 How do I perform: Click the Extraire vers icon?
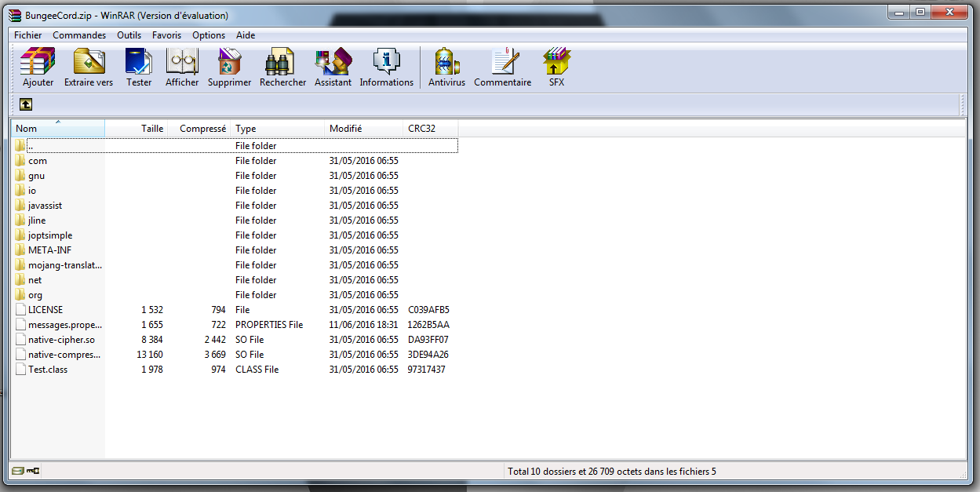click(89, 67)
